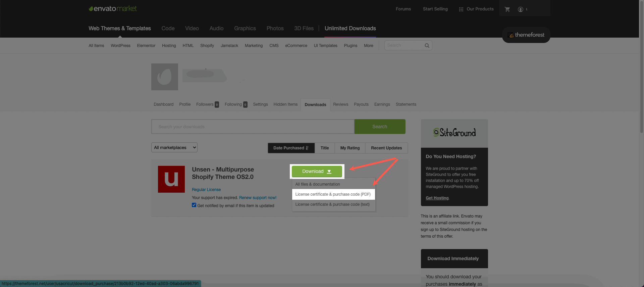Open Elementor category
Image resolution: width=644 pixels, height=287 pixels.
pyautogui.click(x=146, y=46)
